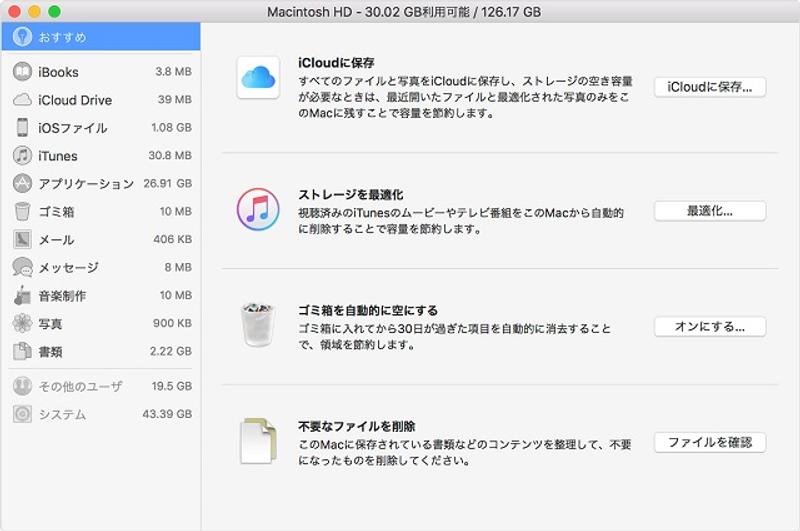Click the large iCloud cloud icon
The width and height of the screenshot is (800, 531).
click(258, 78)
